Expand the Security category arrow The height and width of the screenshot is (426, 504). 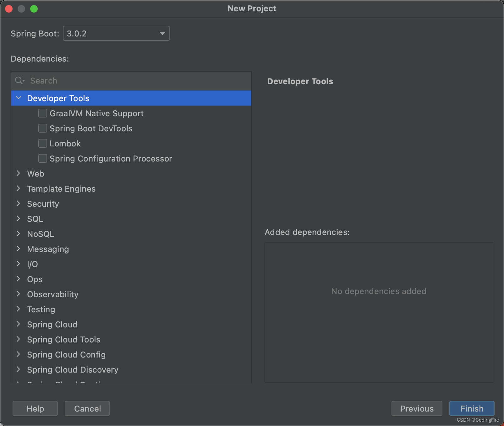18,203
